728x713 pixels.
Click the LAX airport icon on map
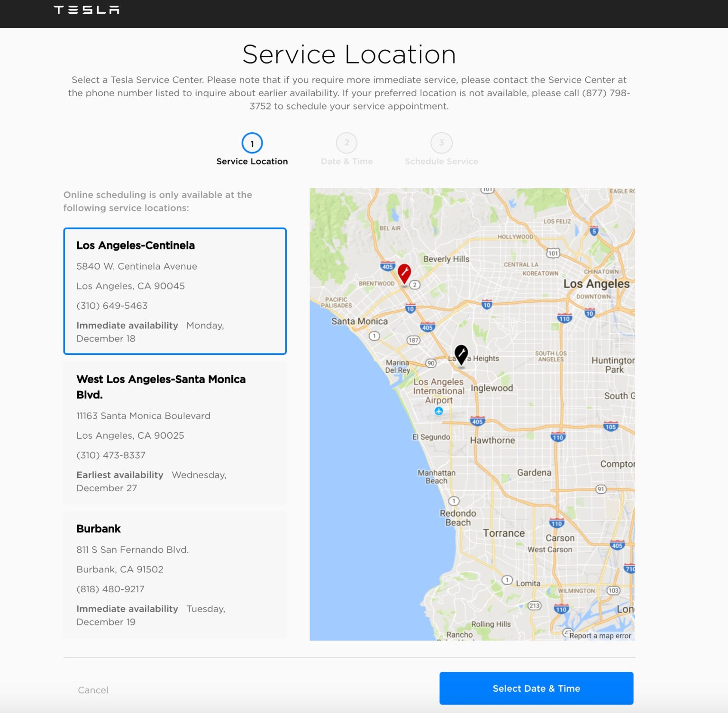439,411
